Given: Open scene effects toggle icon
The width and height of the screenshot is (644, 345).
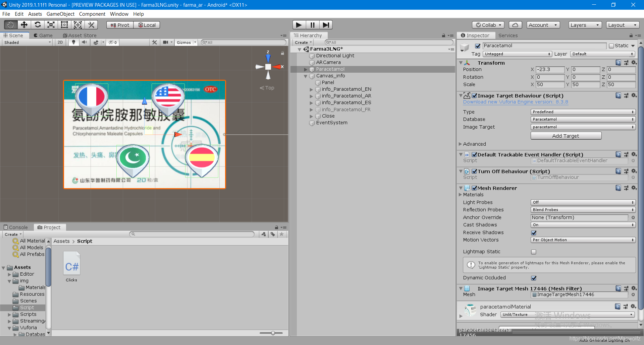Looking at the screenshot, I should (96, 43).
